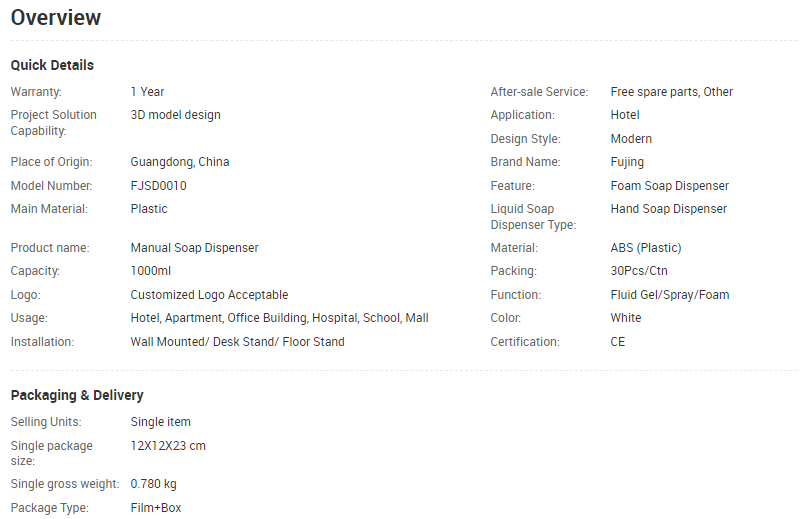Select the Foam Soap Dispenser feature value
800x519 pixels.
pyautogui.click(x=669, y=186)
